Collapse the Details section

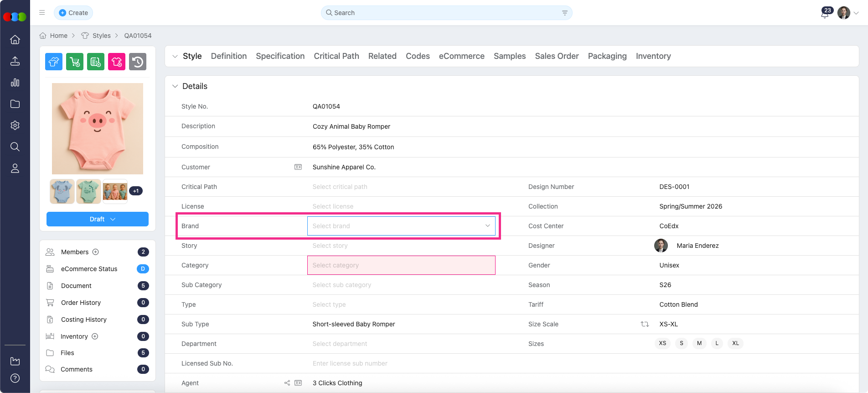pos(175,86)
